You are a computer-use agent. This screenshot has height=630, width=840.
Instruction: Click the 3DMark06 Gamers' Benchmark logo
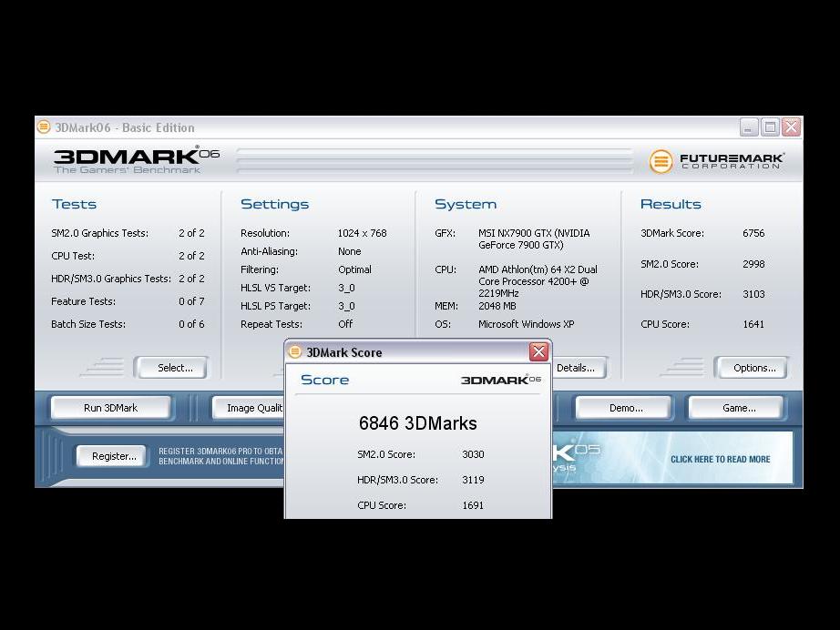pos(136,160)
